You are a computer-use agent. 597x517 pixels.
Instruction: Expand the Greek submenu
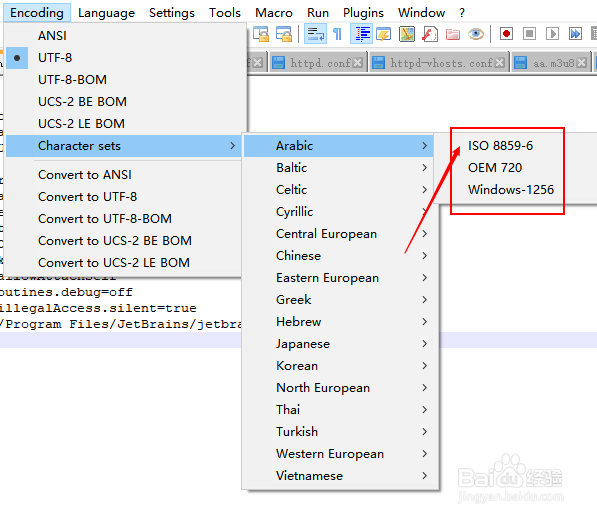340,300
